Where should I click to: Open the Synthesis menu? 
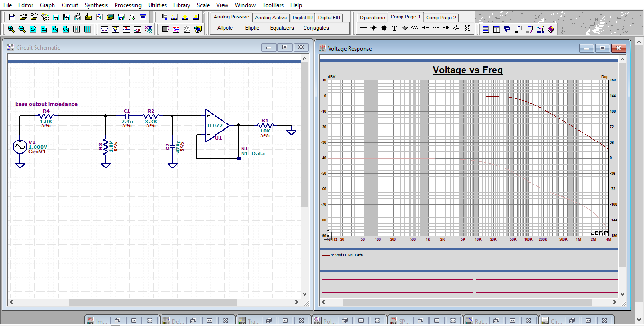[96, 5]
